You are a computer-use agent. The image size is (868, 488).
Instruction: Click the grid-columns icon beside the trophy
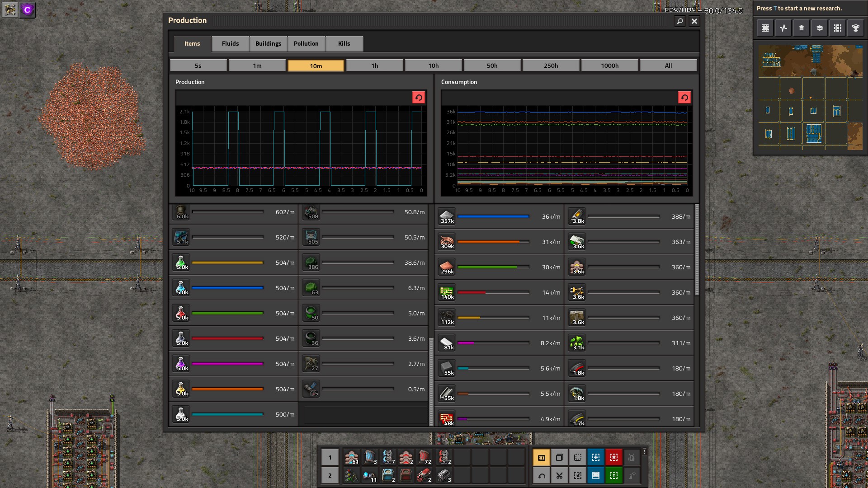(x=838, y=28)
